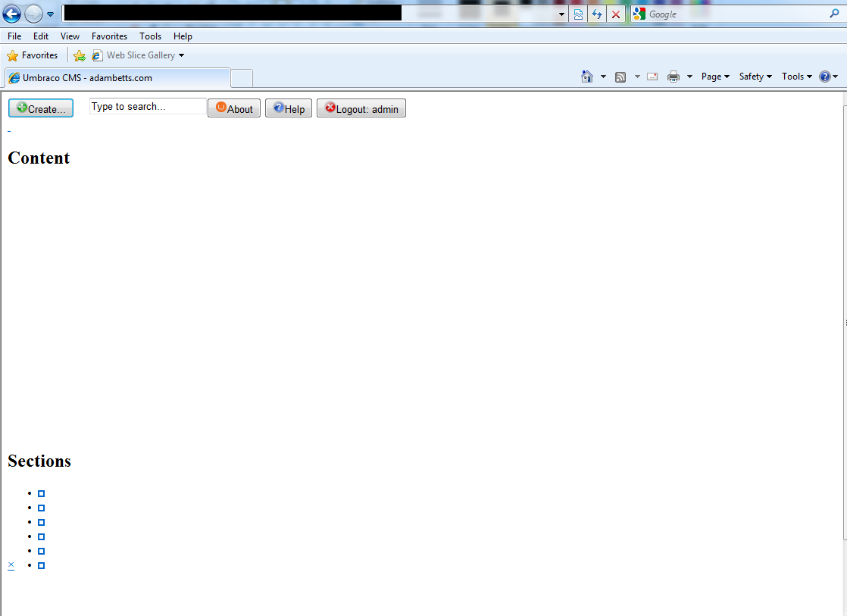Click the Umbraco Help button

click(x=289, y=108)
